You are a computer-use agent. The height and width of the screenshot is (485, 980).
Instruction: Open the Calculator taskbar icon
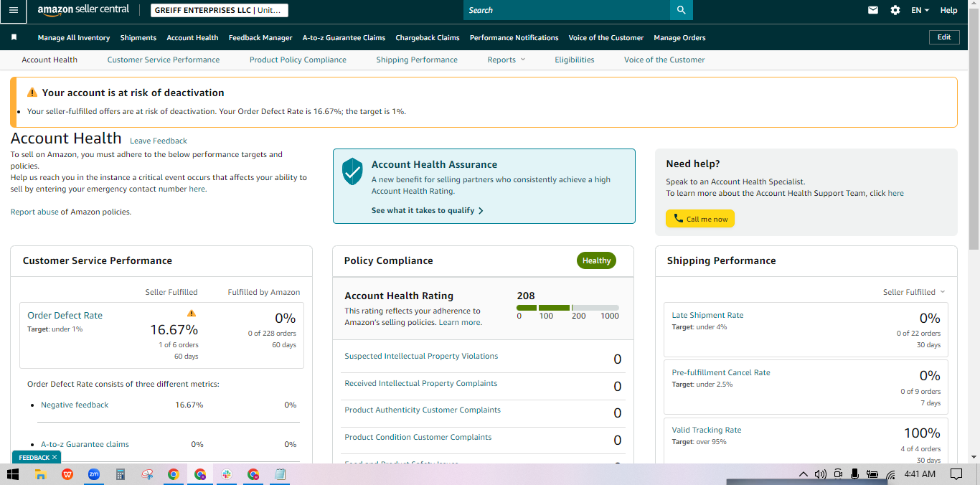[121, 474]
